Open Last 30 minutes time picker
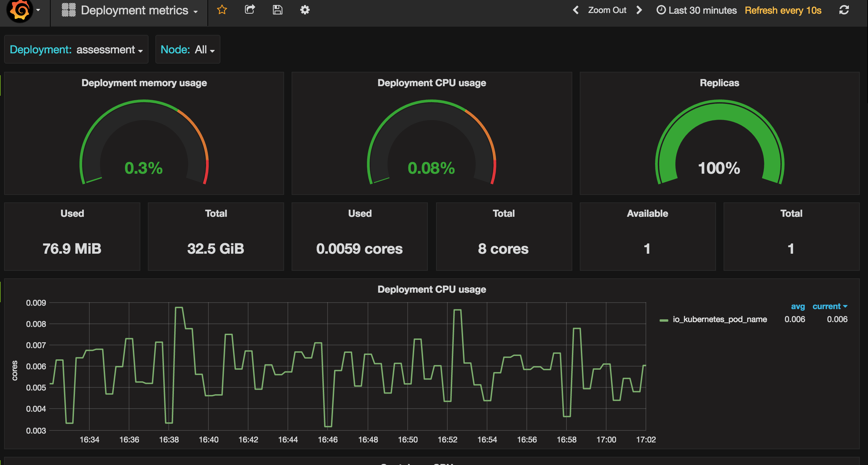868x465 pixels. 697,10
